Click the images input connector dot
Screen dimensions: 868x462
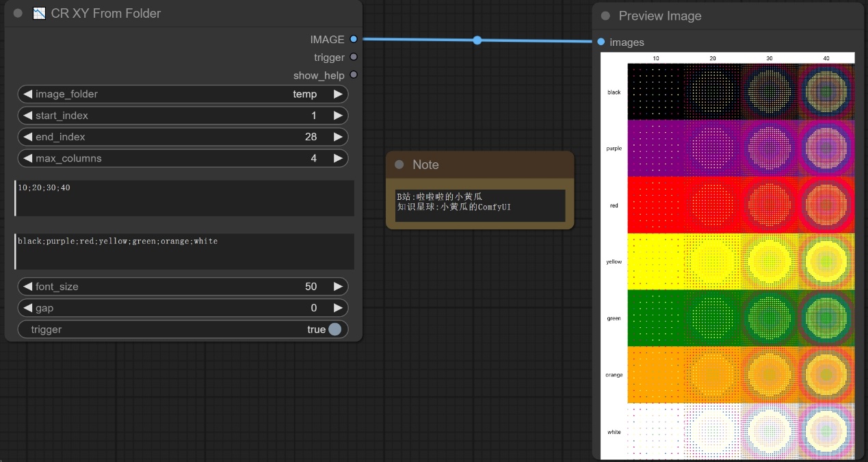(601, 42)
